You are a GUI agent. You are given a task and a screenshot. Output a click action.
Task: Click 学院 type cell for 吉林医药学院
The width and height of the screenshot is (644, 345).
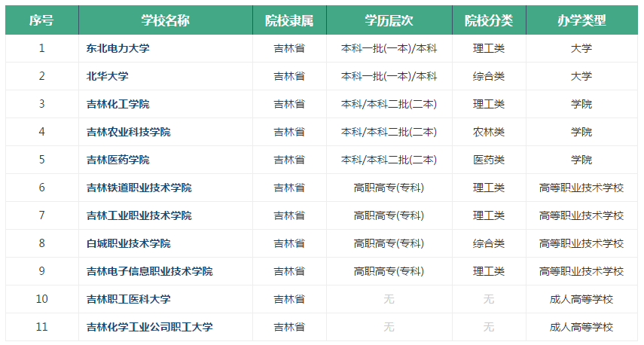pyautogui.click(x=581, y=160)
